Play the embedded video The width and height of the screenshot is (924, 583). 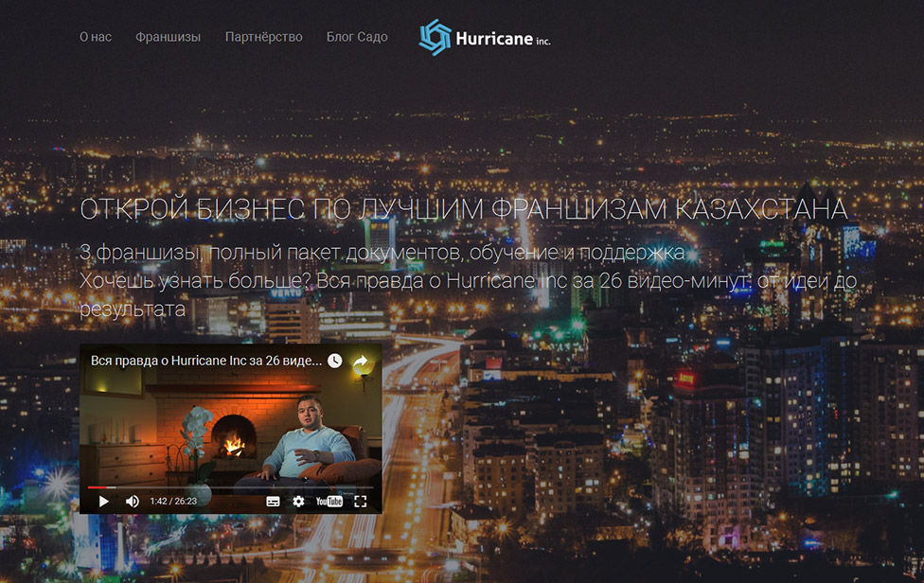(104, 502)
